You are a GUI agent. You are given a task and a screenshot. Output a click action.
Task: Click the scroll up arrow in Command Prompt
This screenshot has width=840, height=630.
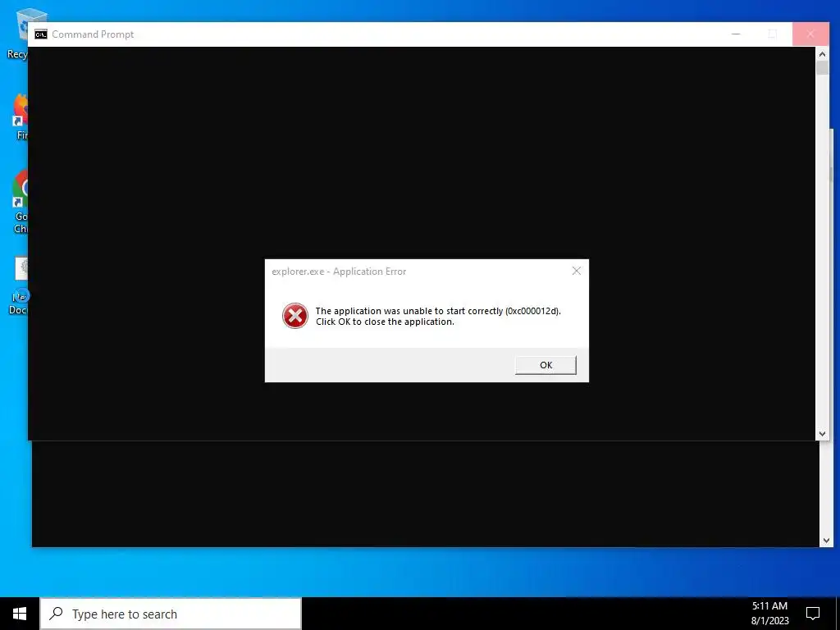[822, 53]
